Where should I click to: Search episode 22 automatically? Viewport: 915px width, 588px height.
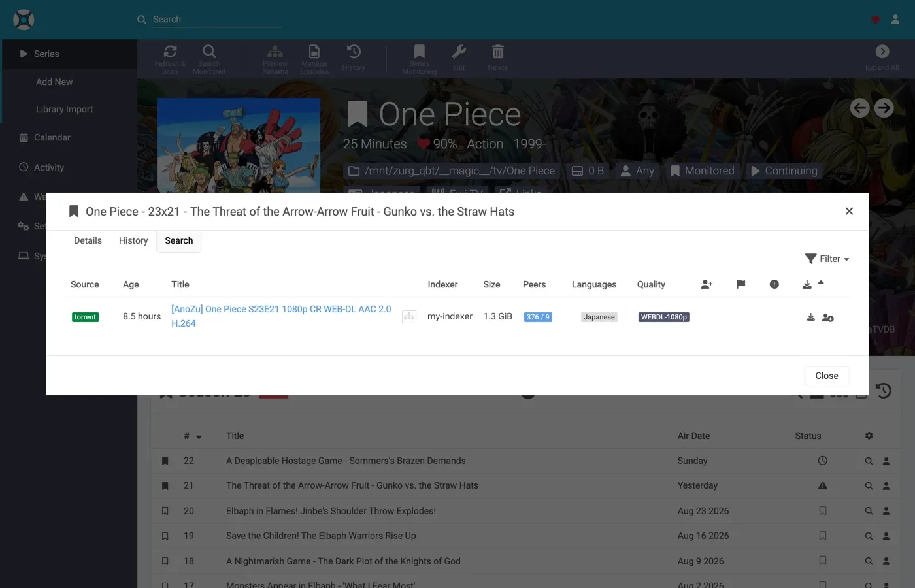(x=869, y=461)
